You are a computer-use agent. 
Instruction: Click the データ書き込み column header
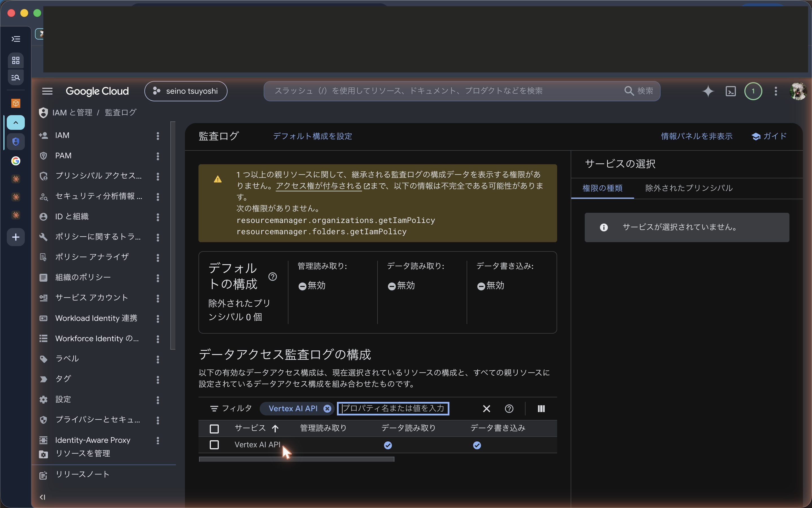tap(498, 428)
